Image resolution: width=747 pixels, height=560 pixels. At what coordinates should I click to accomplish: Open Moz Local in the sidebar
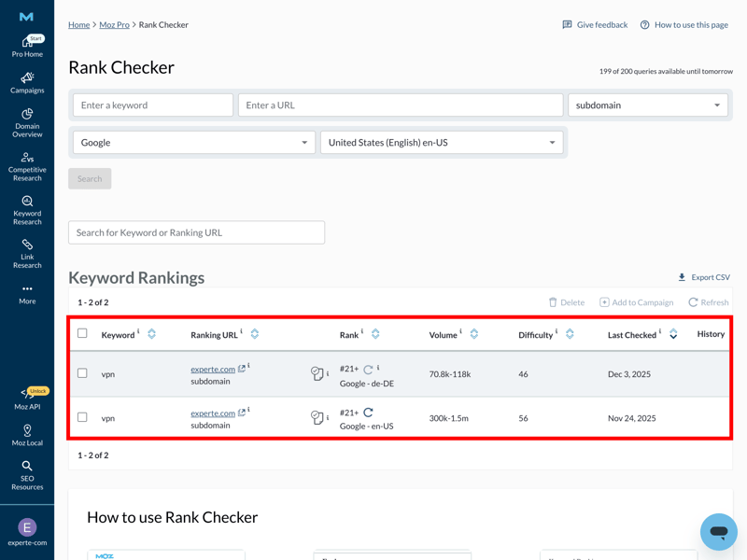[27, 435]
